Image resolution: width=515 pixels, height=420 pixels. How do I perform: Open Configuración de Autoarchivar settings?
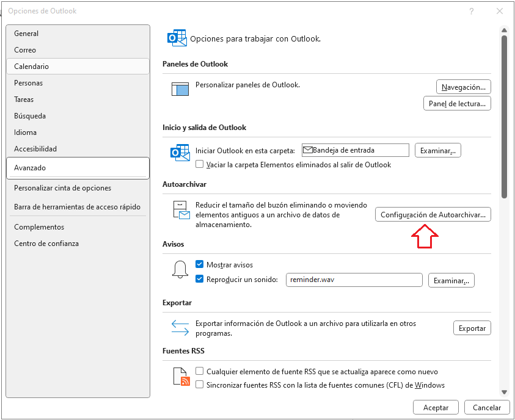[433, 215]
